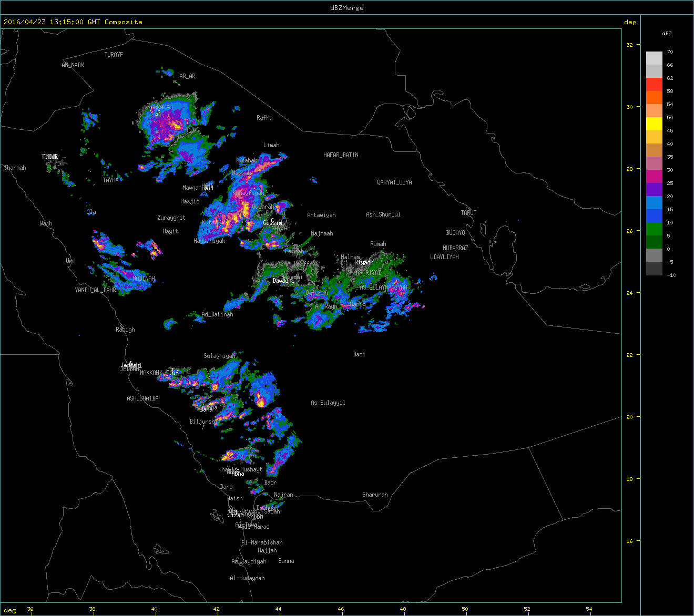Click the -10 value on the dBZ legend
The height and width of the screenshot is (616, 694).
[x=671, y=275]
